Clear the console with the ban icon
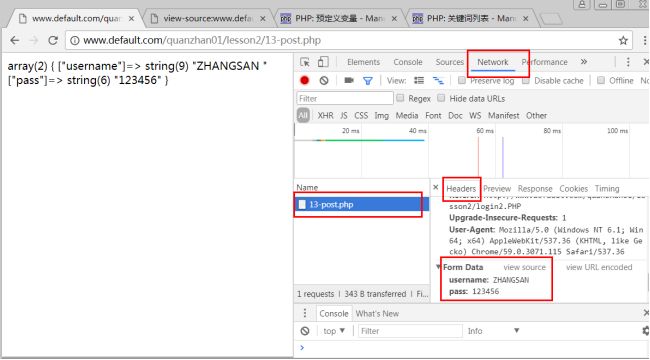 coord(305,331)
